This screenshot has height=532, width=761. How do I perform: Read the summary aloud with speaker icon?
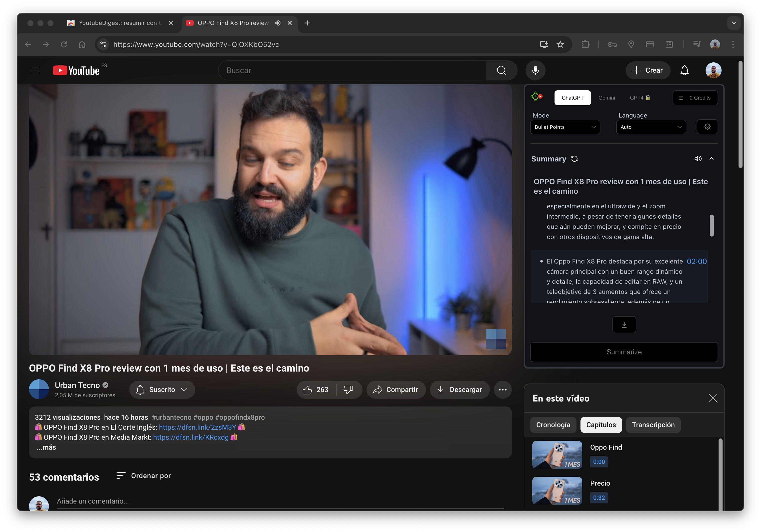(x=698, y=159)
